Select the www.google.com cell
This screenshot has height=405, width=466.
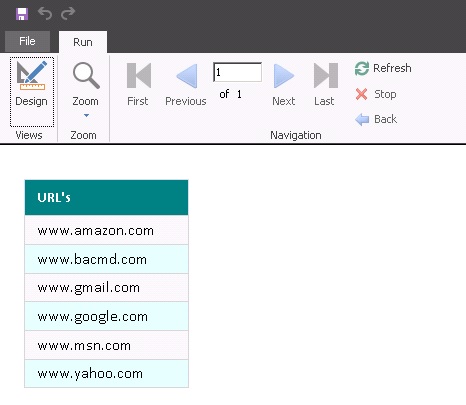(106, 316)
